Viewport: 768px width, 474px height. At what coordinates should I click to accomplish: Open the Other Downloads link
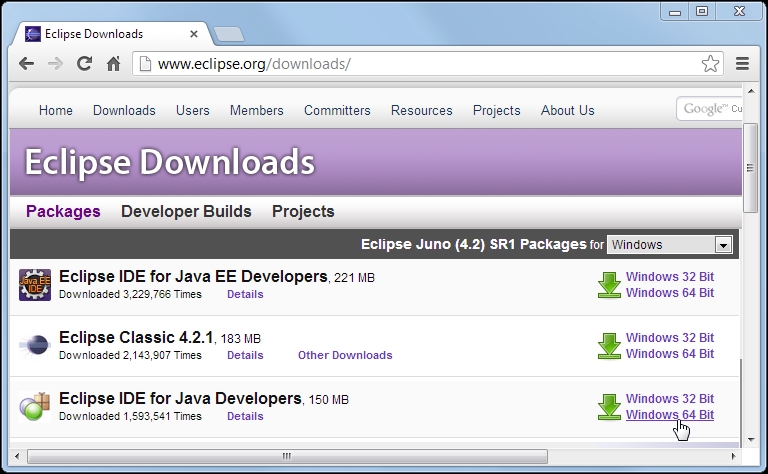(345, 355)
